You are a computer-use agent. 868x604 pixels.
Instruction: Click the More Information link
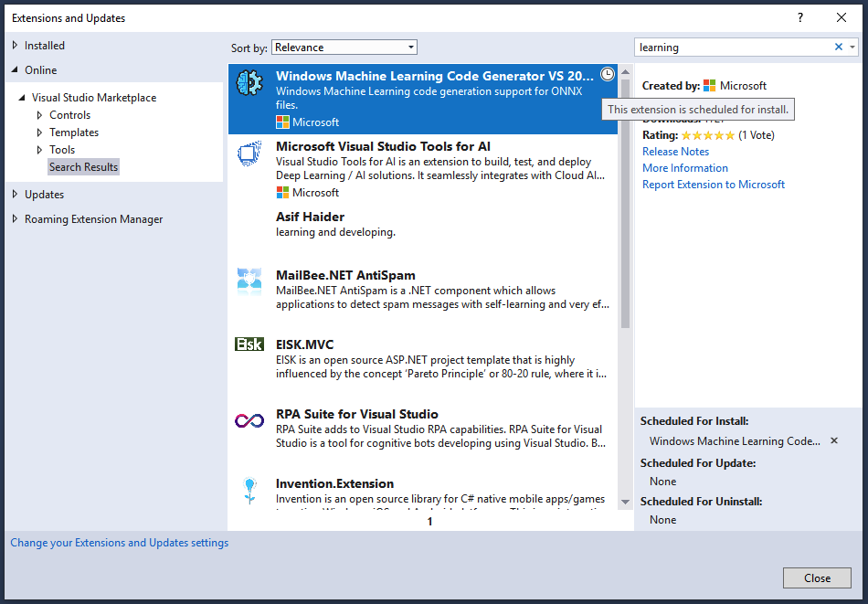[684, 167]
